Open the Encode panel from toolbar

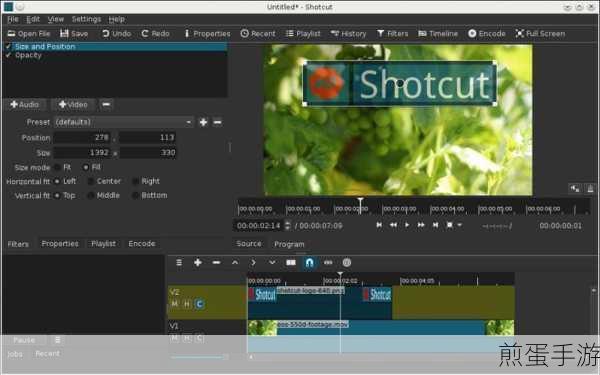487,34
